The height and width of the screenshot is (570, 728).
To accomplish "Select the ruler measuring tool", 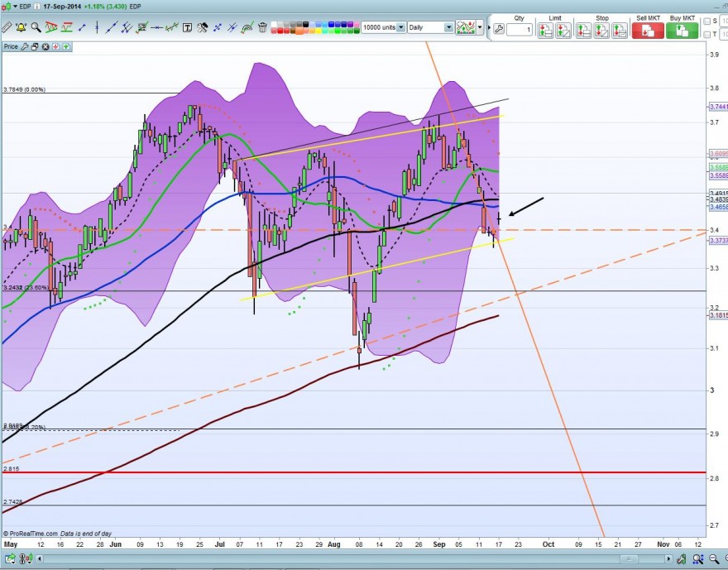I will (7, 27).
